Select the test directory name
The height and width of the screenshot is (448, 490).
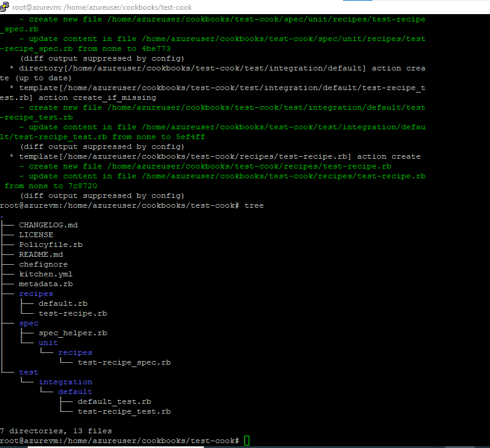pyautogui.click(x=29, y=372)
